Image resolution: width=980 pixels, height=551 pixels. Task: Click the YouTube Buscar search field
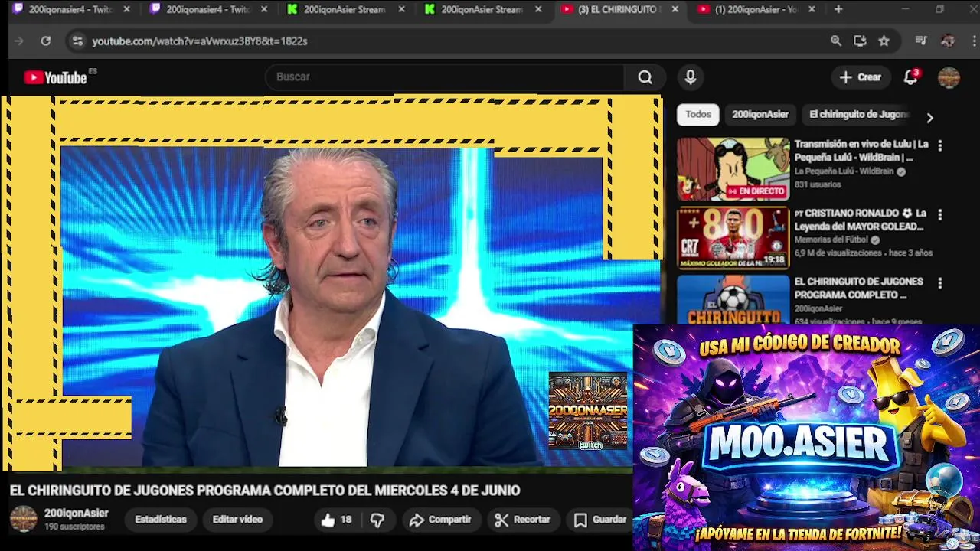coord(444,77)
